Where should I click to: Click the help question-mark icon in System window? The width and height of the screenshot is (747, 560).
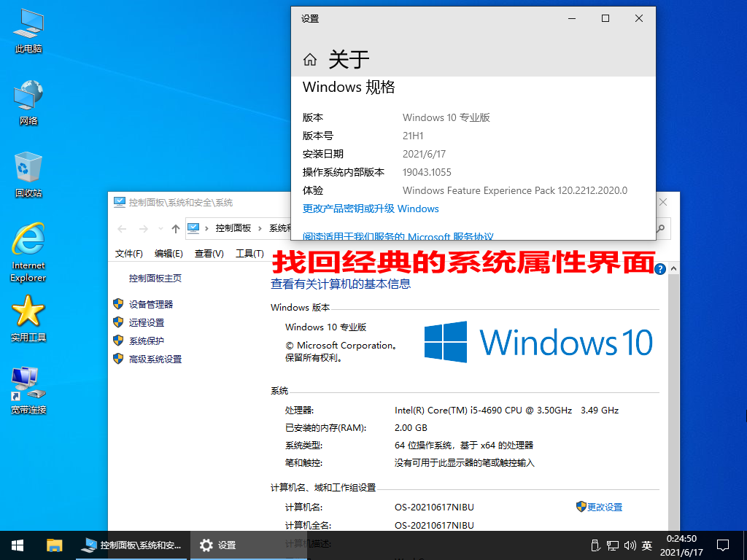[659, 269]
